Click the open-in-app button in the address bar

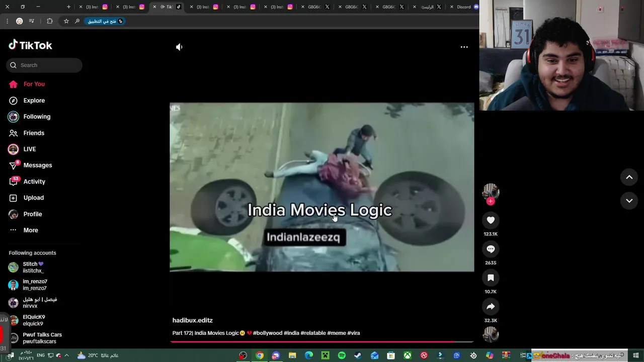coord(105,21)
